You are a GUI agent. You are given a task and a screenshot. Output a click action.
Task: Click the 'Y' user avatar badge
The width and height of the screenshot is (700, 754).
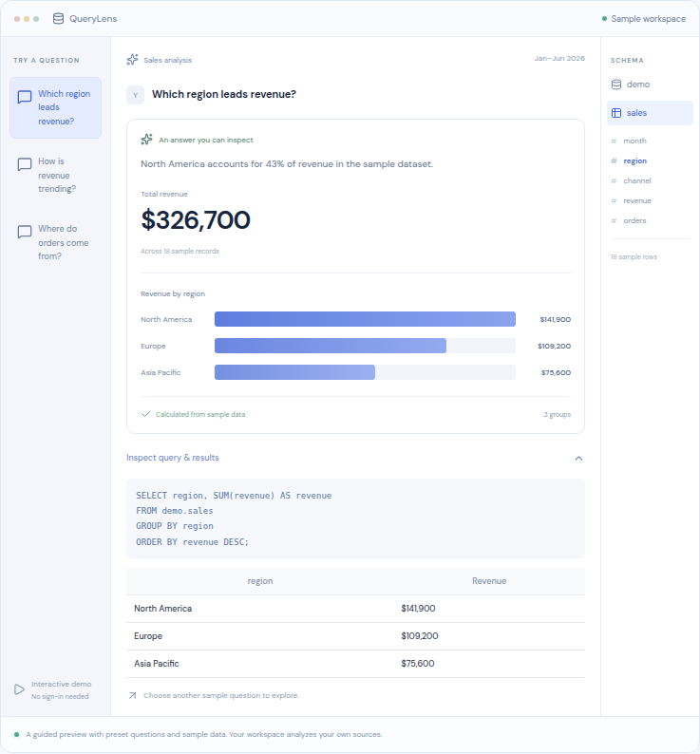[135, 95]
